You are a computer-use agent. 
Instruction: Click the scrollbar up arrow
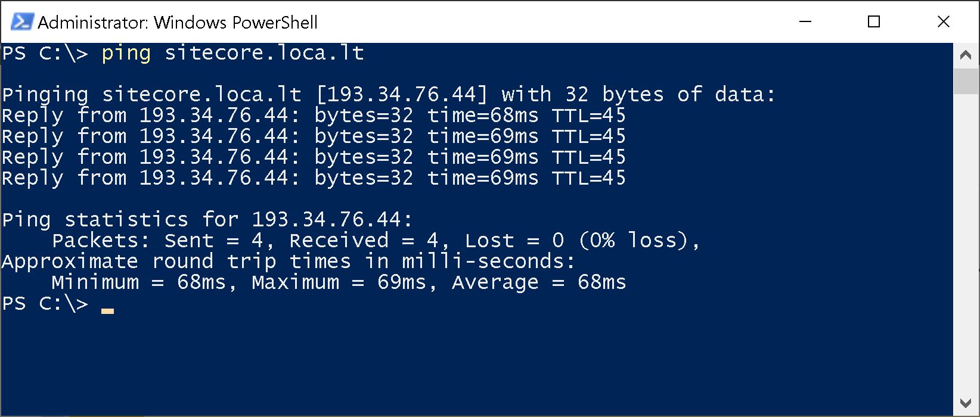[x=966, y=55]
